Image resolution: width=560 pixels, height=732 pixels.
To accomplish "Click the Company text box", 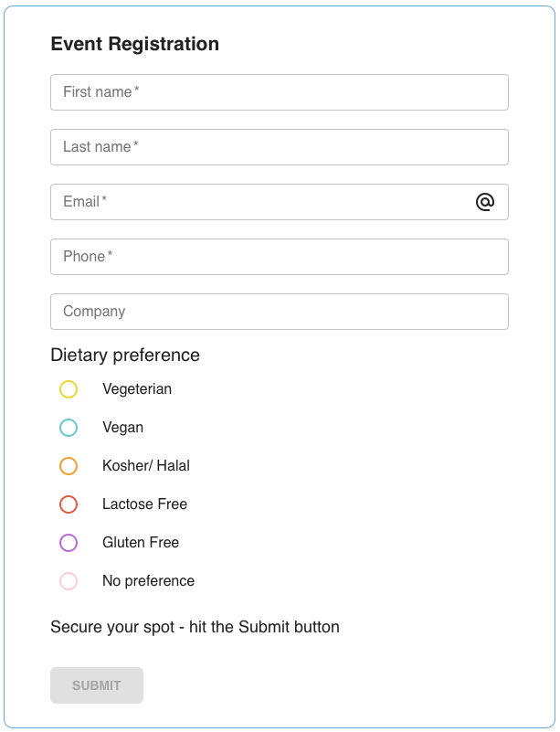I will (x=279, y=312).
